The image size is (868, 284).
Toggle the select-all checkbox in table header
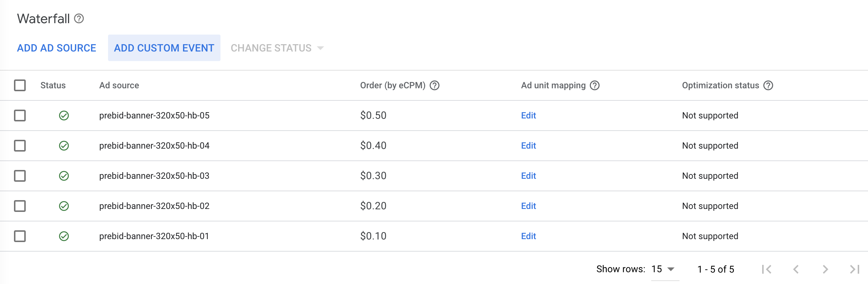[20, 85]
